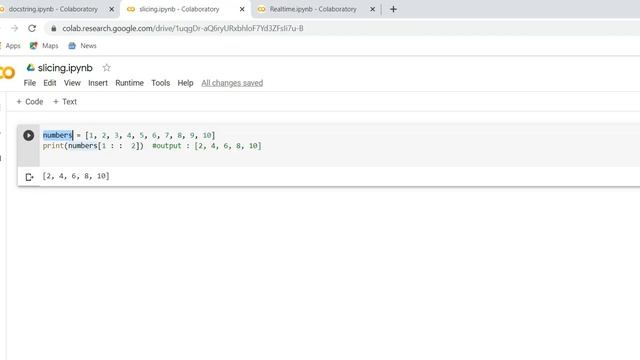Viewport: 640px width, 360px height.
Task: Close the Realtime.ipynb tab
Action: pos(372,9)
